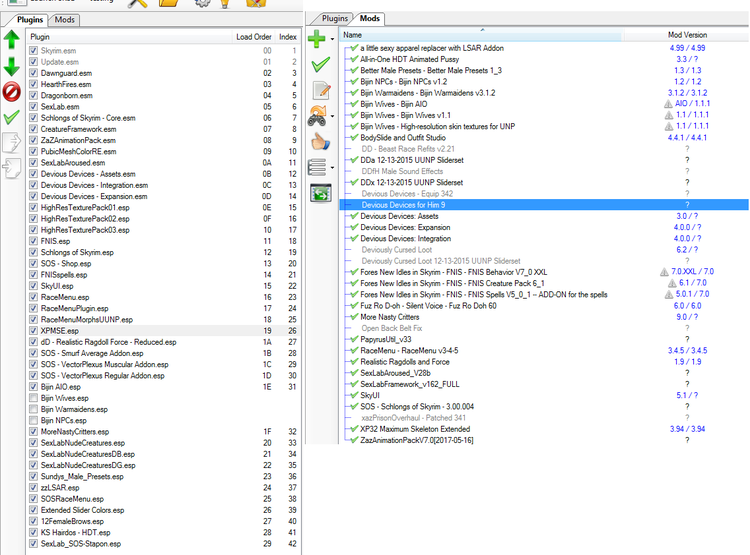Enable the Bijin NPCs.esp checkbox
The image size is (750, 555).
click(33, 421)
